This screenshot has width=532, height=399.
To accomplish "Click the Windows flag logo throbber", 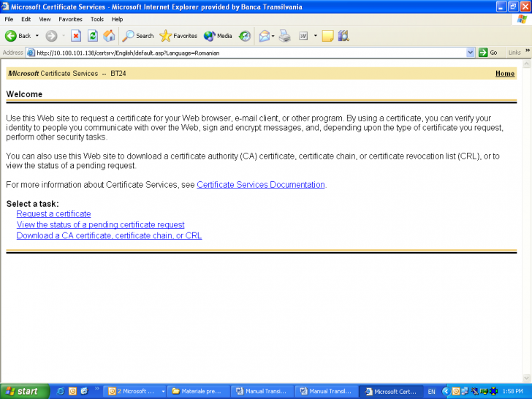I will 522,19.
